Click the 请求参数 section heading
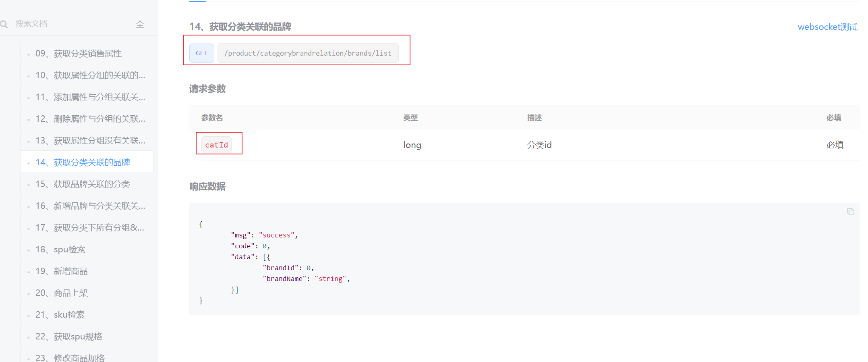The image size is (868, 362). (207, 89)
